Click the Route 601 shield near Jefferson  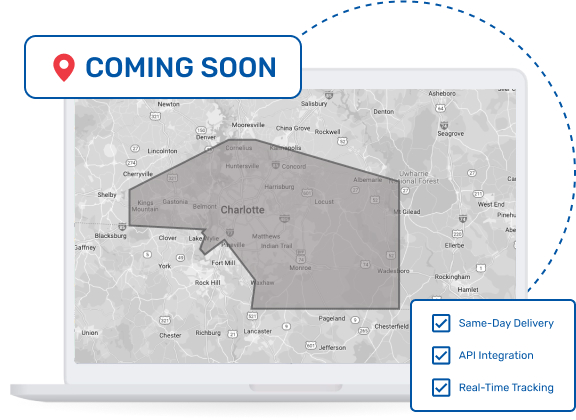(x=311, y=345)
